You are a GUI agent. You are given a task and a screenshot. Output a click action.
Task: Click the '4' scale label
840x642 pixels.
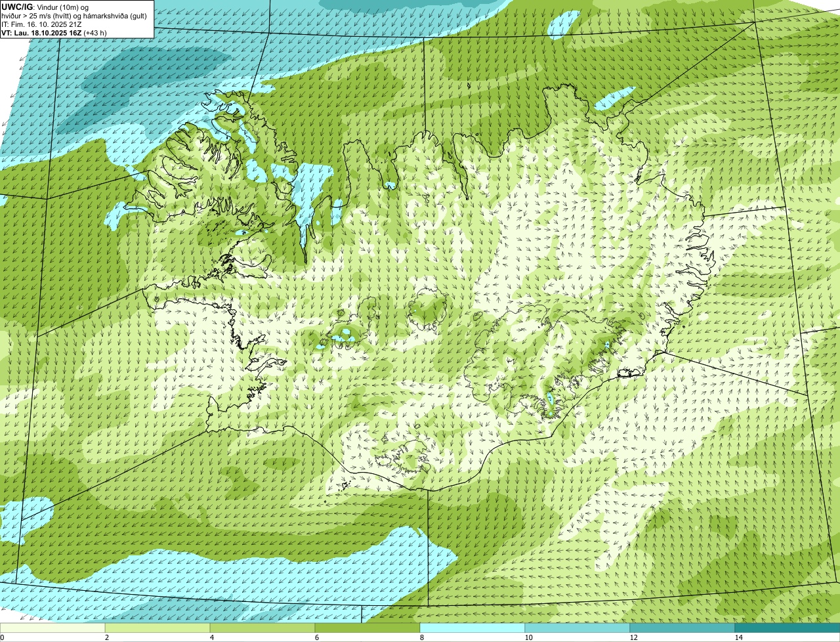tap(211, 637)
